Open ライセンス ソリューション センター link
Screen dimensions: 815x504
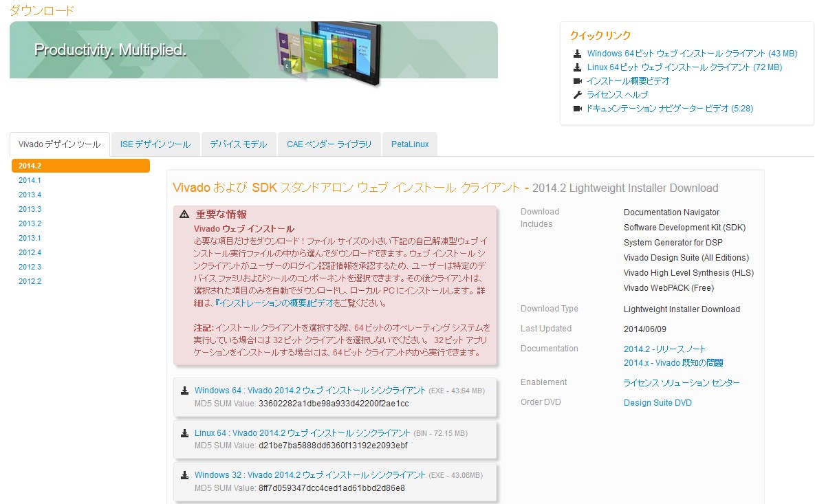click(682, 383)
